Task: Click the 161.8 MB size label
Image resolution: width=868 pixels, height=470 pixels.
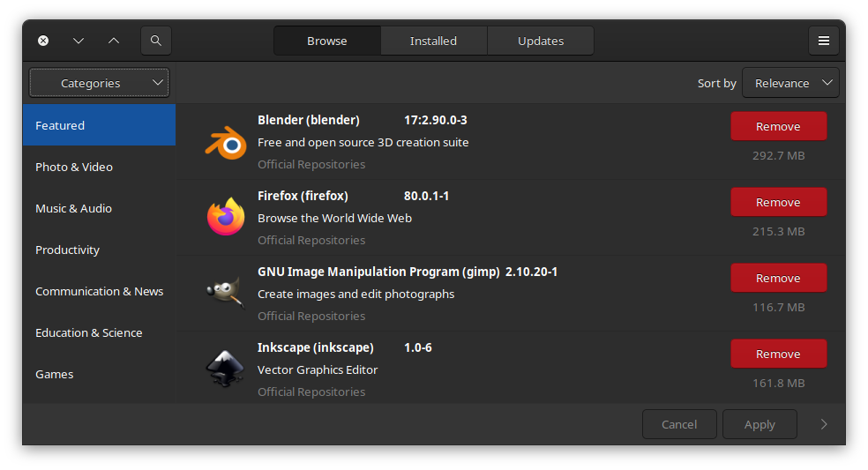Action: 778,383
